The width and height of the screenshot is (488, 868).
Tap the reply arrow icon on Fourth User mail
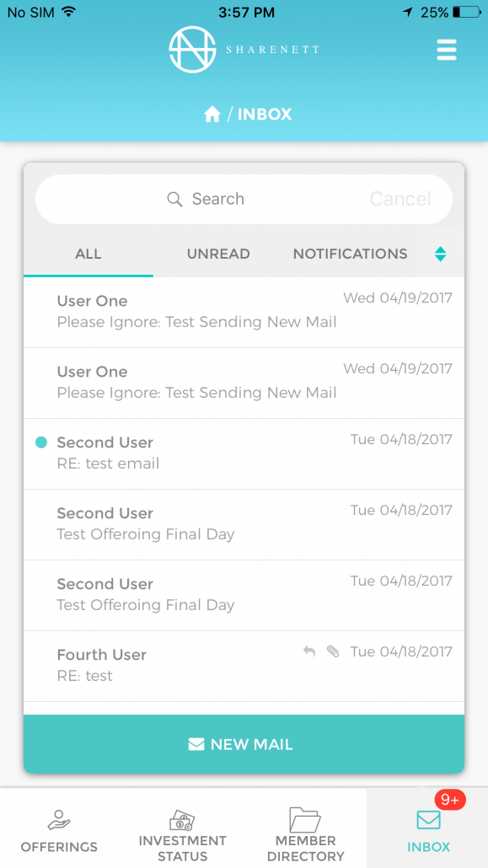[309, 651]
